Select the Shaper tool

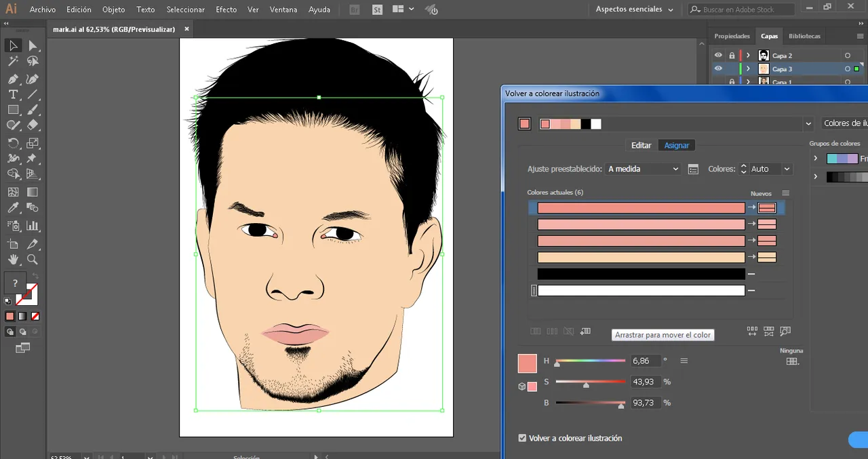click(x=13, y=125)
